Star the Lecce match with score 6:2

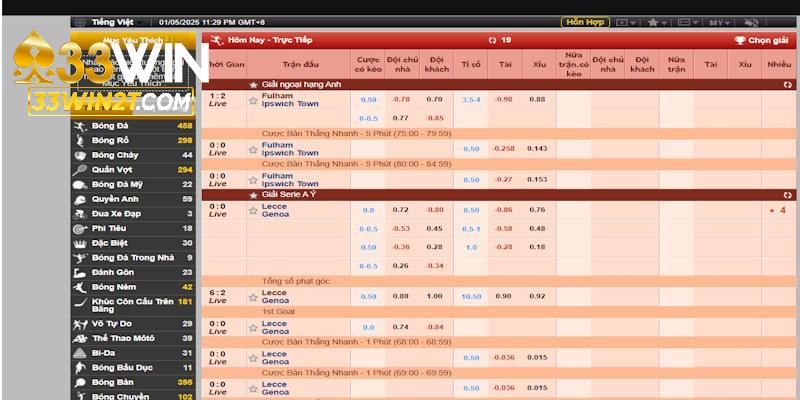coord(253,297)
